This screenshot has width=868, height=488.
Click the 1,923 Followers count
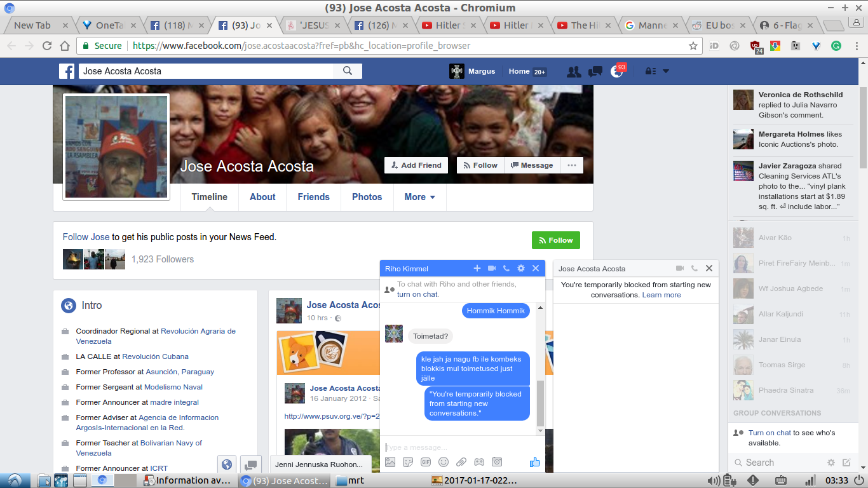163,259
